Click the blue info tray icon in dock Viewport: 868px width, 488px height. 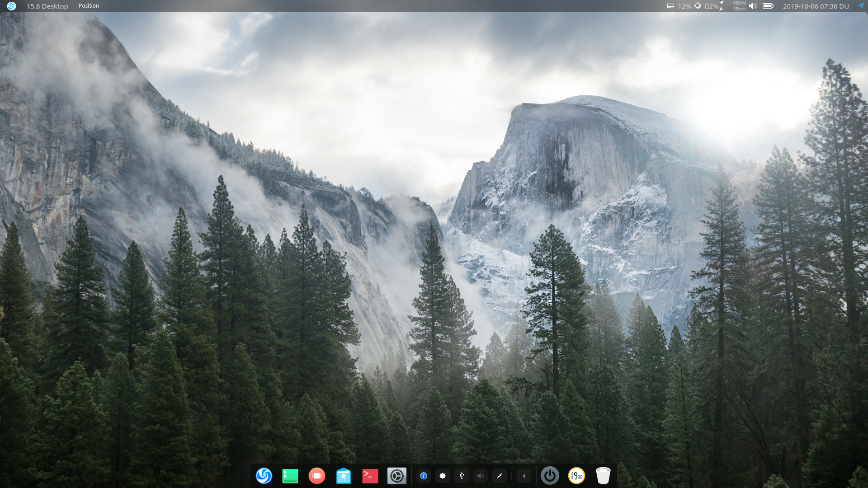424,476
